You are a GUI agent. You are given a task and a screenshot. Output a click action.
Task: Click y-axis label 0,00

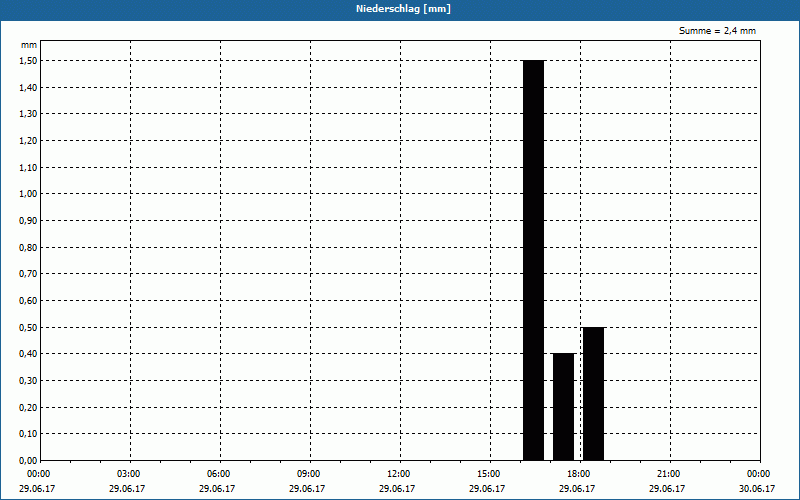point(28,460)
